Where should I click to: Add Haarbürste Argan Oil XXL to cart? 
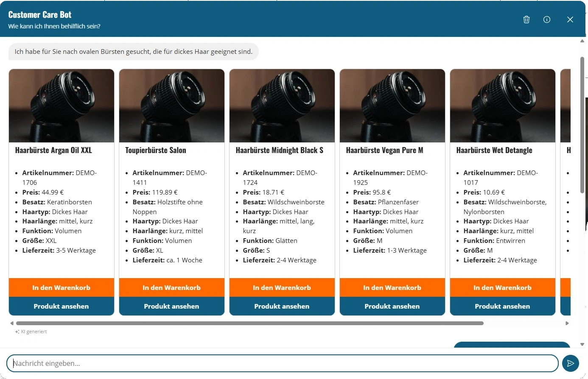pyautogui.click(x=61, y=287)
